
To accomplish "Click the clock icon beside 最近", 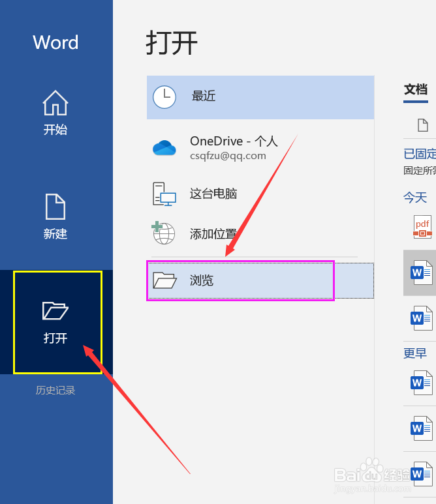I will (x=164, y=97).
